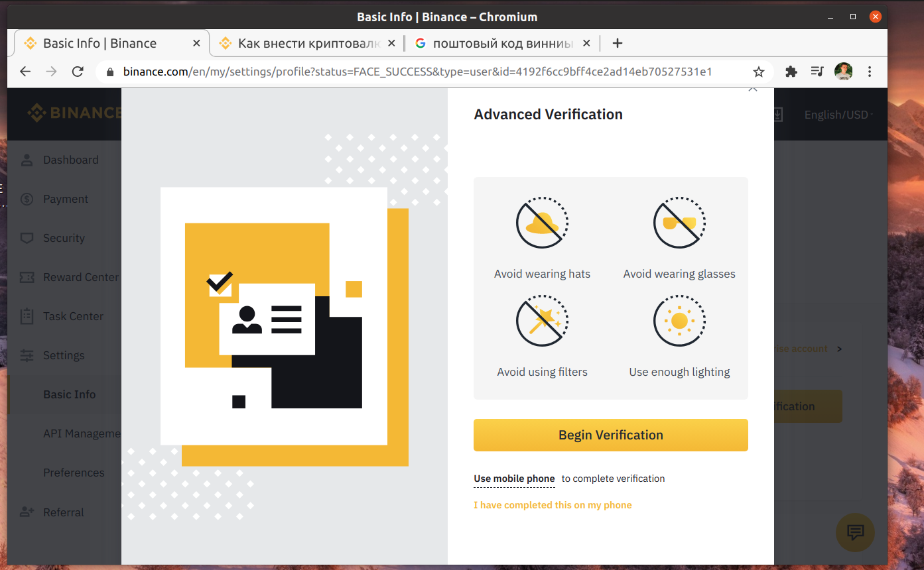Viewport: 924px width, 570px height.
Task: Click the Binance logo
Action: coord(74,113)
